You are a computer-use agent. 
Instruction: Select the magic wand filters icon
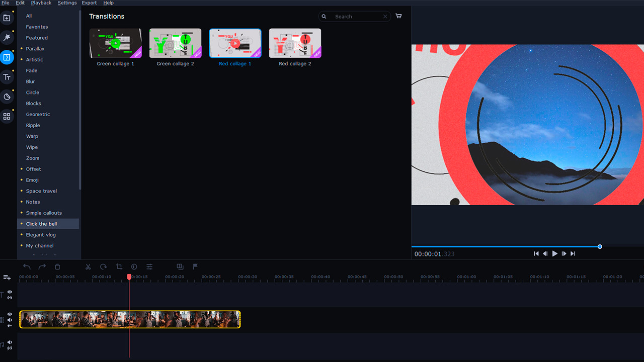point(7,37)
